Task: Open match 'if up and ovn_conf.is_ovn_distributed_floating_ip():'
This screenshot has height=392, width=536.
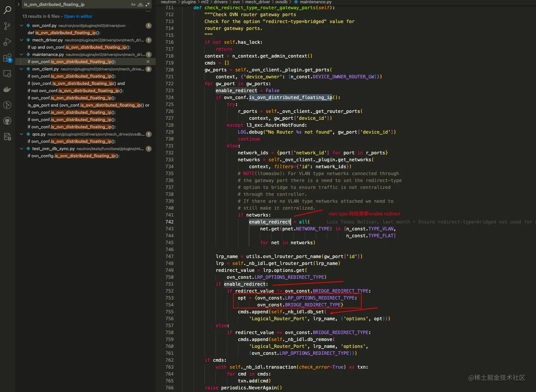Action: tap(79, 47)
